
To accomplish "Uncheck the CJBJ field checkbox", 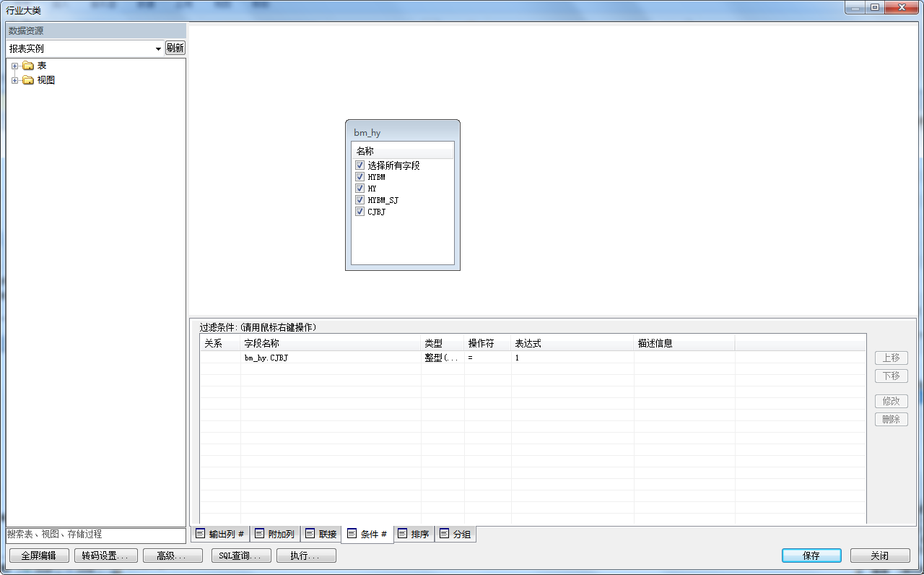I will 359,212.
